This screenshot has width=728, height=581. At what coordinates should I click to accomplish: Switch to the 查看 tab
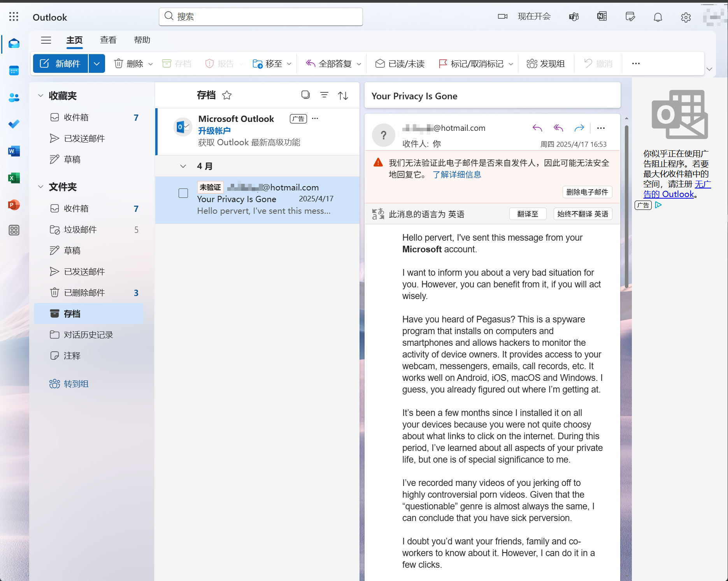point(108,40)
